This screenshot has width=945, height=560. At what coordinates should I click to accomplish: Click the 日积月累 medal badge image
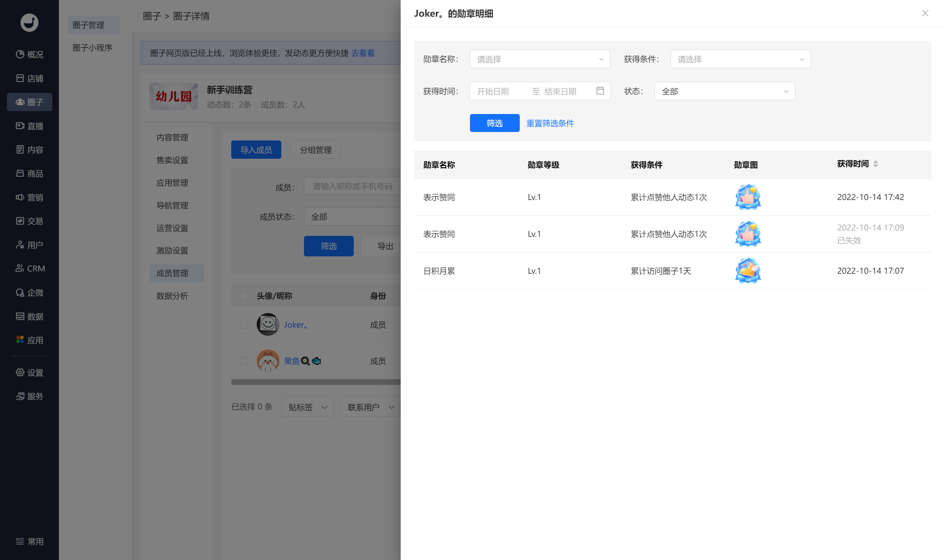coord(747,271)
